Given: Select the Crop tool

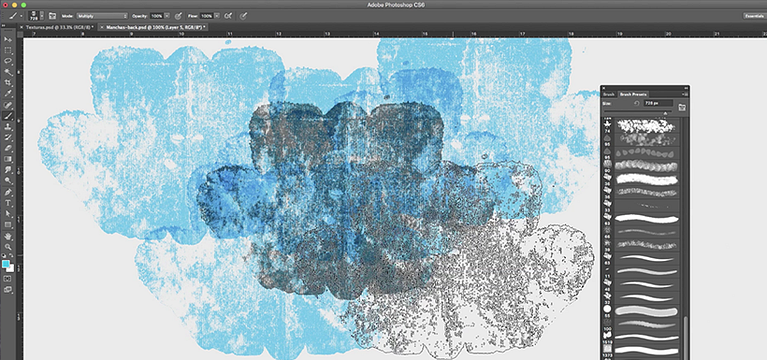Looking at the screenshot, I should (x=8, y=83).
